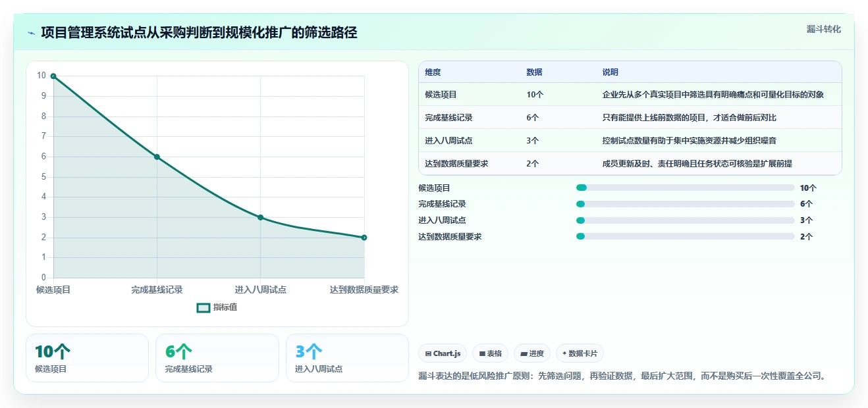Click the description starting 企业先从多个真实项目
Viewport: 868px width, 408px height.
713,95
